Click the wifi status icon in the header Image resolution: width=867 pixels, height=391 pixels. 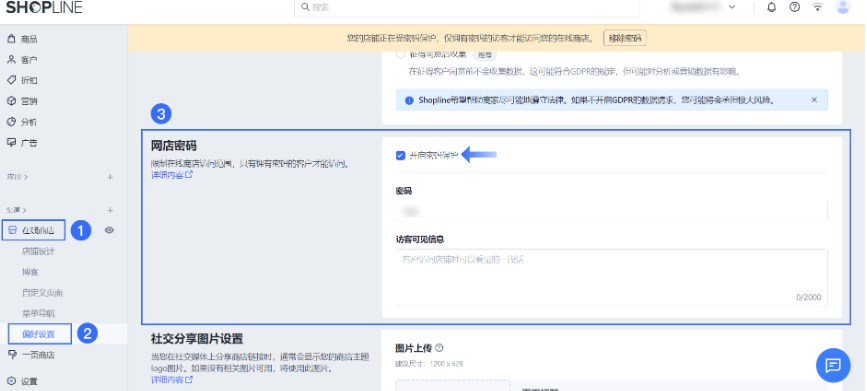[817, 7]
